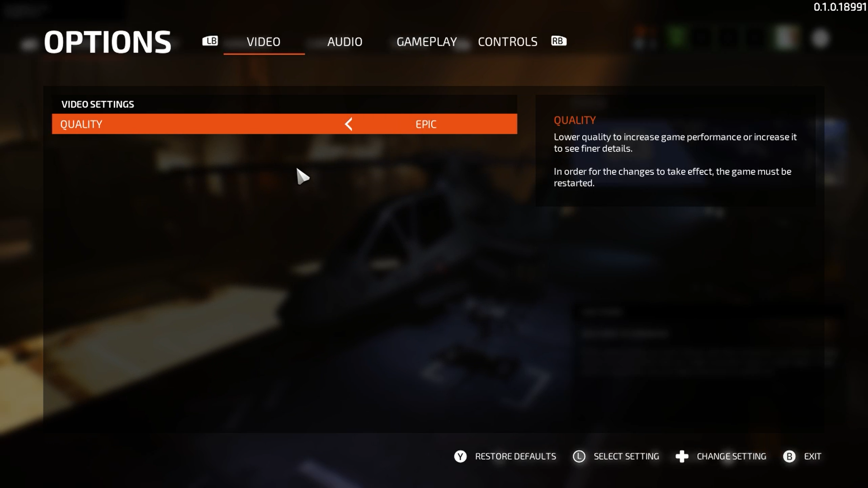Select the AUDIO tab
This screenshot has width=868, height=488.
(344, 41)
